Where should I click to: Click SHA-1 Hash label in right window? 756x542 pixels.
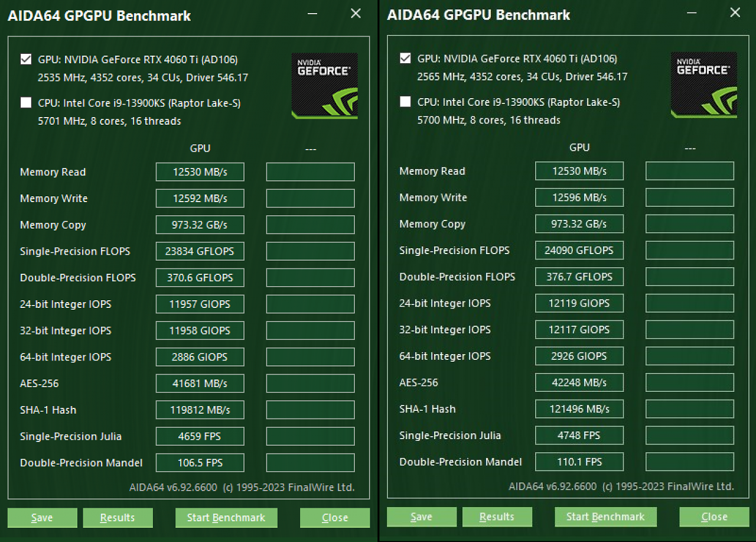click(428, 408)
